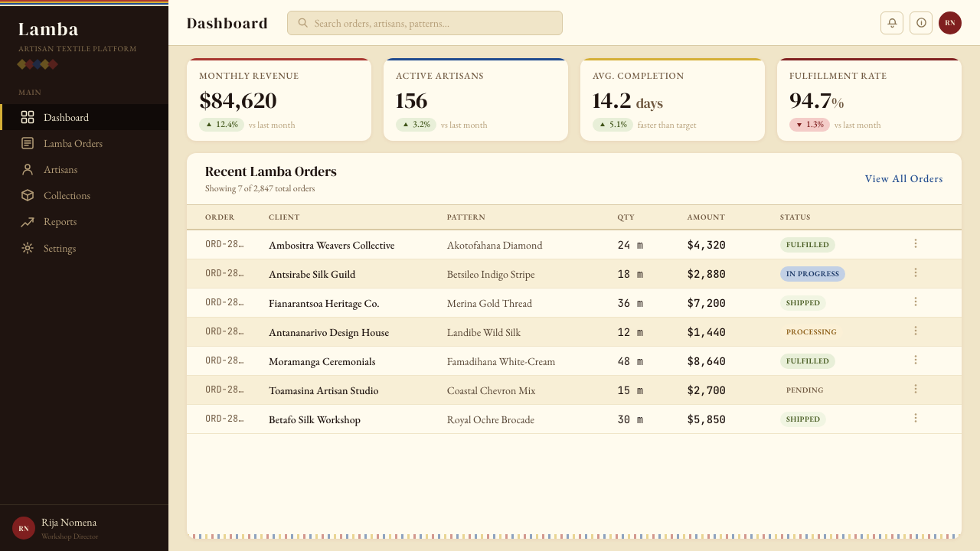
Task: Open the Fianarantsoa Heritage Co. order row
Action: 574,303
